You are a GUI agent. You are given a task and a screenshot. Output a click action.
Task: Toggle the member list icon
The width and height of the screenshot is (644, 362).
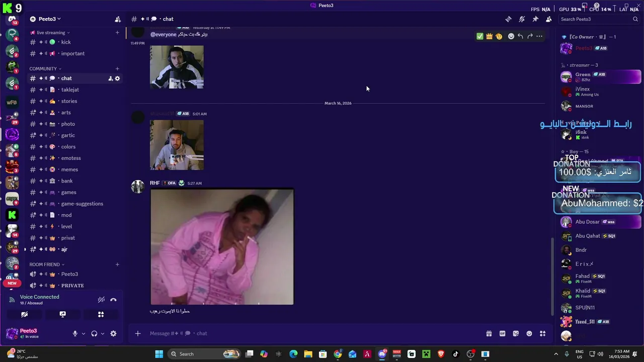(x=548, y=19)
